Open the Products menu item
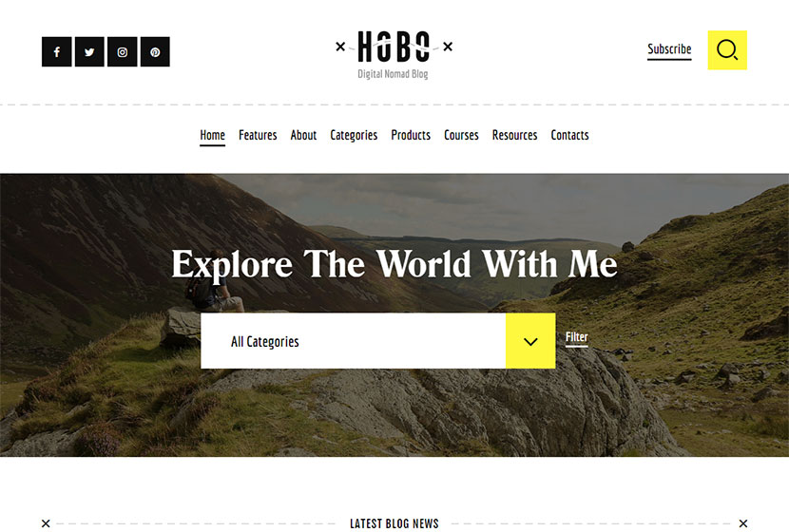 pos(411,135)
